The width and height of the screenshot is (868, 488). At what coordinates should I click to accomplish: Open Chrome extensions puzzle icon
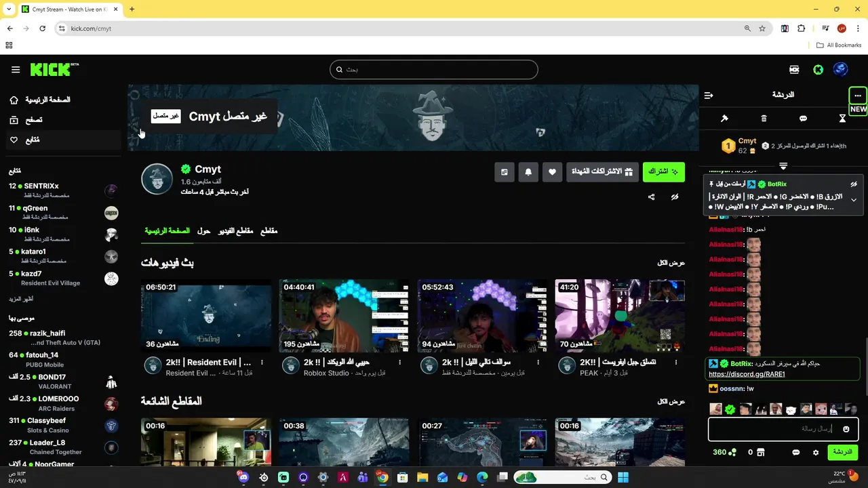[802, 28]
